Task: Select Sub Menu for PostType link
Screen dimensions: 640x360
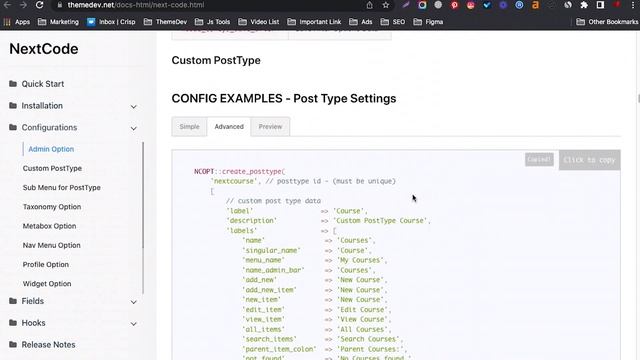Action: tap(62, 187)
